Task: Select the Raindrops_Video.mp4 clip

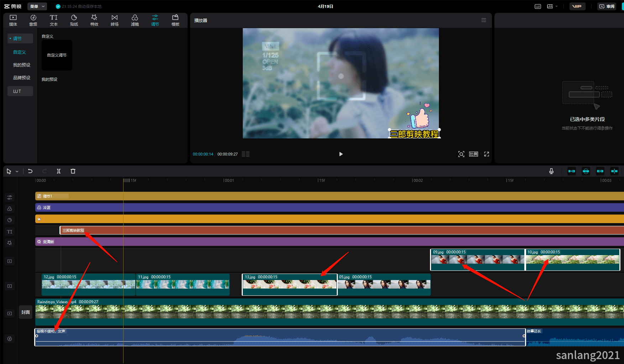Action: pyautogui.click(x=329, y=312)
